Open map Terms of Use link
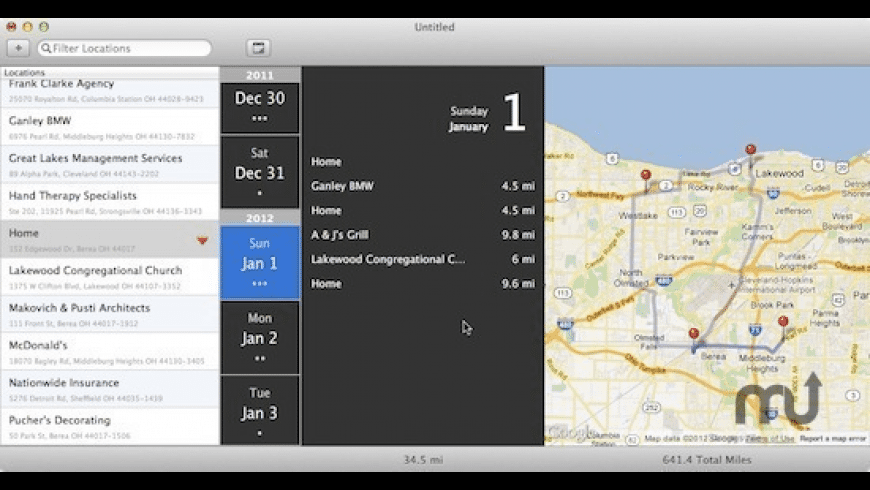This screenshot has width=870, height=490. [772, 438]
